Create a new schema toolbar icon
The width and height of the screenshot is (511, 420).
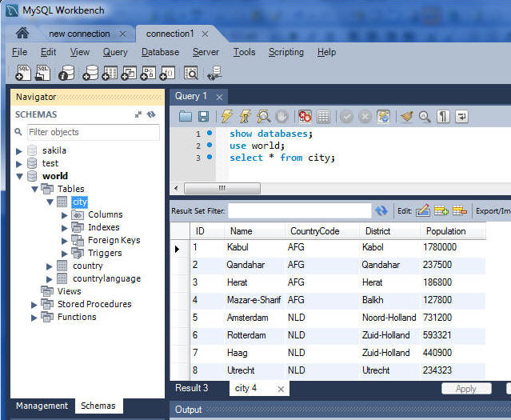pyautogui.click(x=90, y=73)
